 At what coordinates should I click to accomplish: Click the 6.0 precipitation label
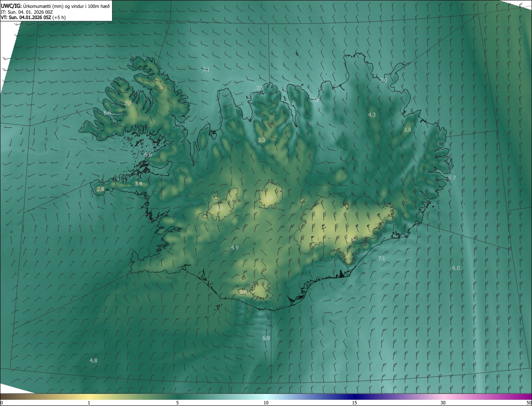tap(456, 268)
